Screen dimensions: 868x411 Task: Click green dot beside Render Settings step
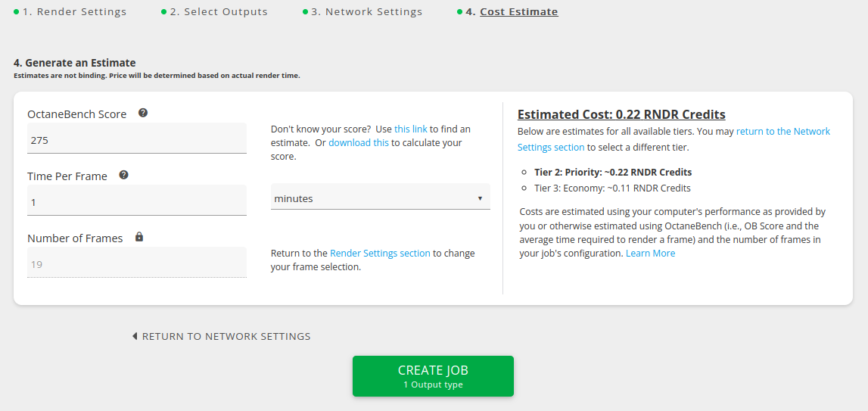[17, 11]
